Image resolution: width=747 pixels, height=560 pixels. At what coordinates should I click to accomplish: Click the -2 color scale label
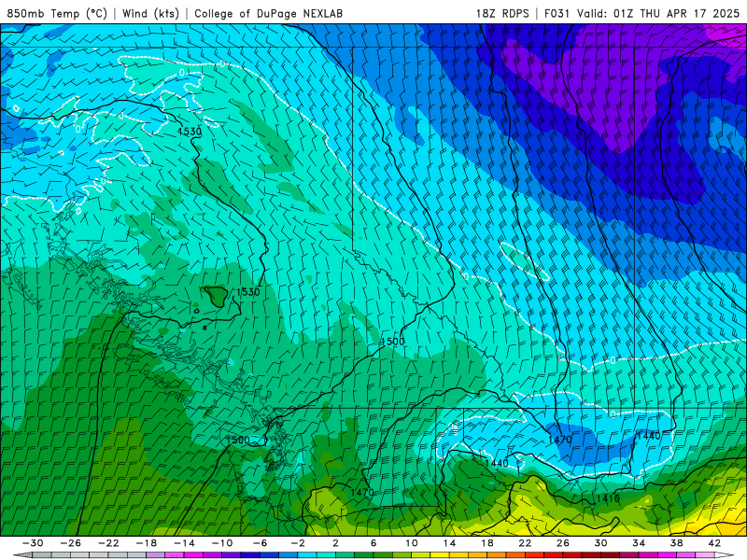tap(298, 543)
